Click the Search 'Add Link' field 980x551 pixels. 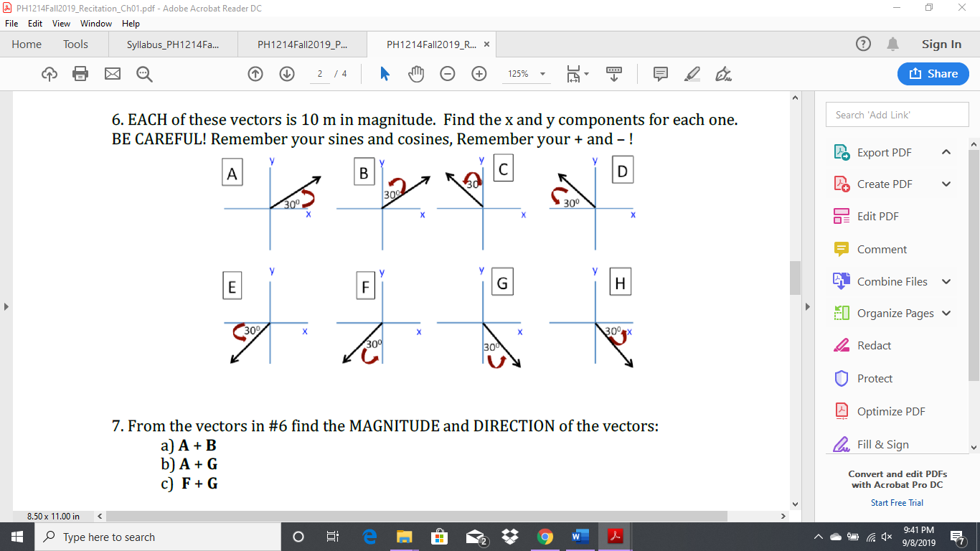point(897,114)
